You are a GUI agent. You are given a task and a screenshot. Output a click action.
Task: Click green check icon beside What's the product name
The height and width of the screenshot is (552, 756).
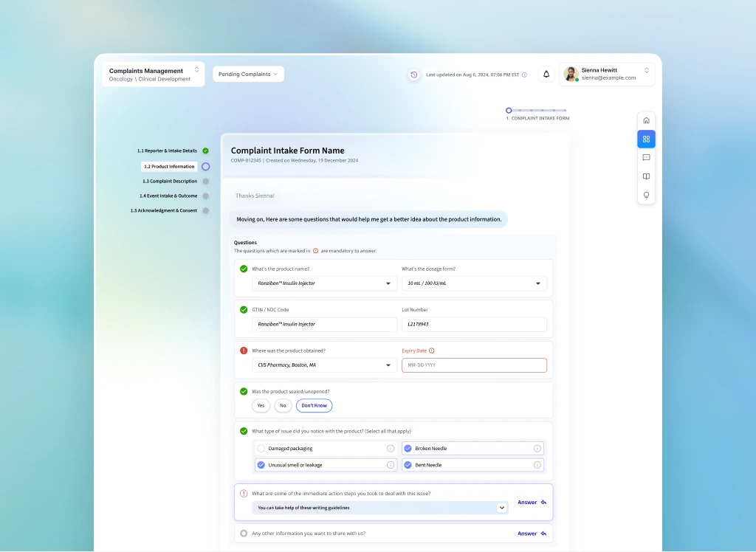click(244, 269)
